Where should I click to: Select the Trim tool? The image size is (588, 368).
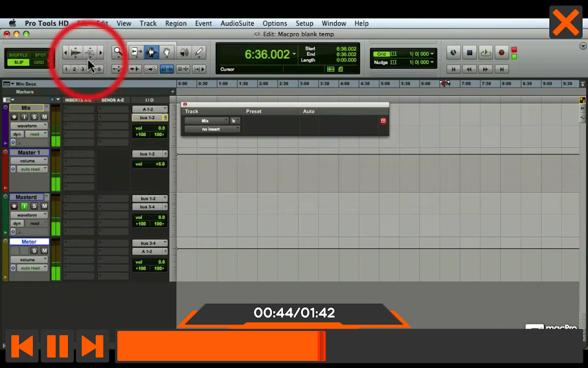click(136, 52)
